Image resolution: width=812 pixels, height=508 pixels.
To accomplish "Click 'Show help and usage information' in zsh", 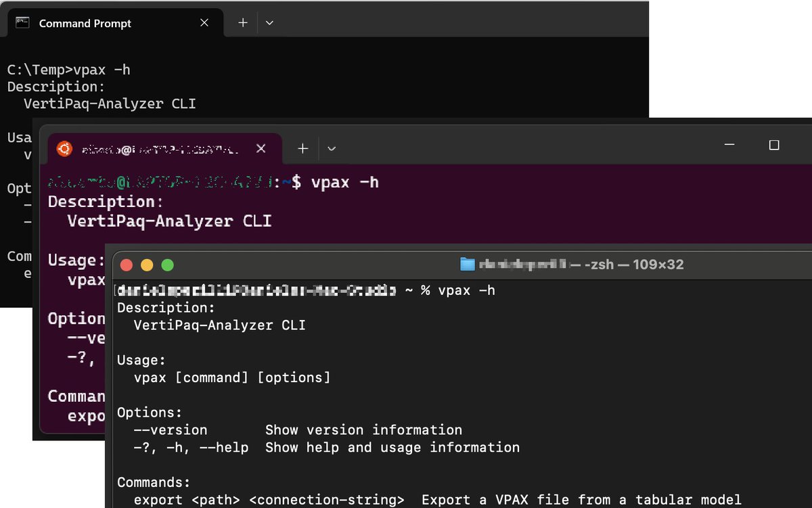I will tap(392, 448).
